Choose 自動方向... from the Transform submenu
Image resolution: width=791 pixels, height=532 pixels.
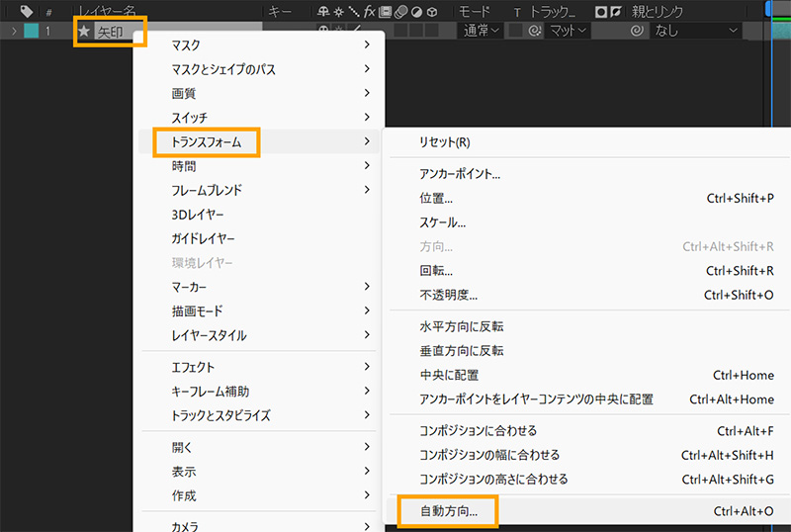click(x=448, y=511)
